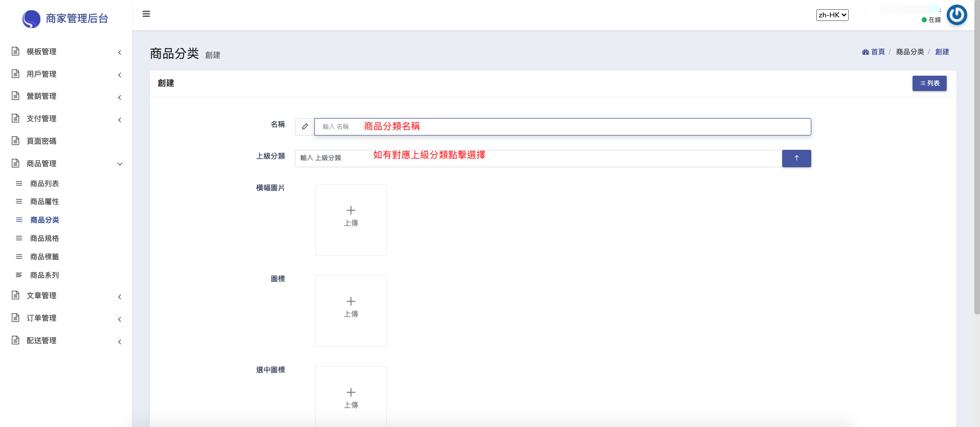Click the plus icon in 橫幅圖片 upload box
The image size is (980, 427).
pyautogui.click(x=351, y=210)
